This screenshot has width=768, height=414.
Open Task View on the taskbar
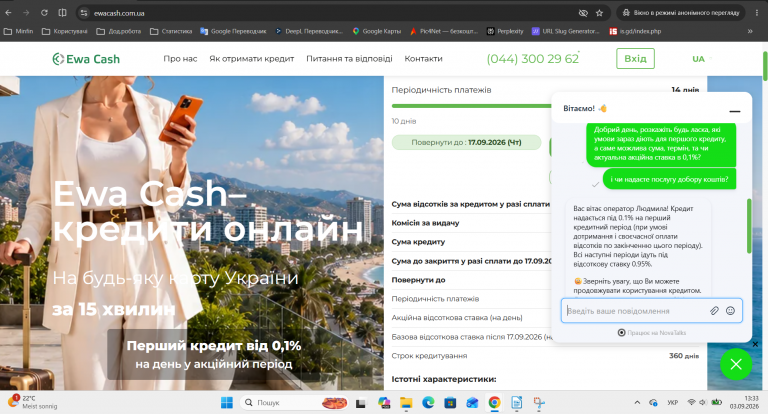coord(360,403)
